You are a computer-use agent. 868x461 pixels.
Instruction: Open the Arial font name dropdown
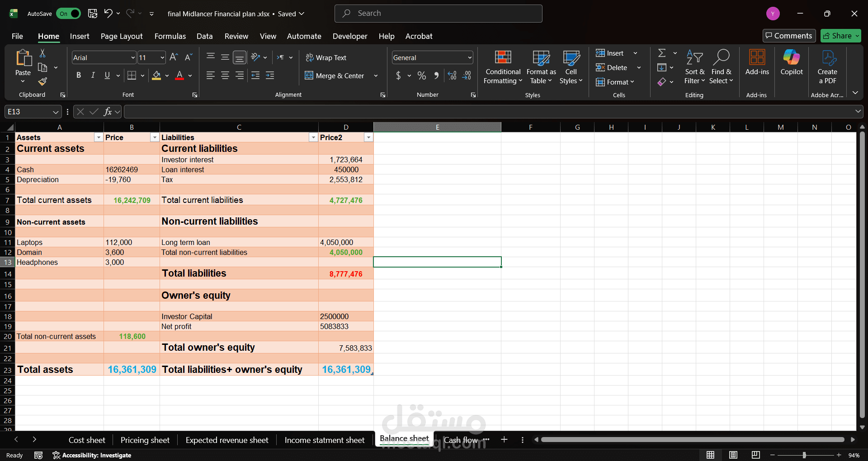pyautogui.click(x=132, y=57)
